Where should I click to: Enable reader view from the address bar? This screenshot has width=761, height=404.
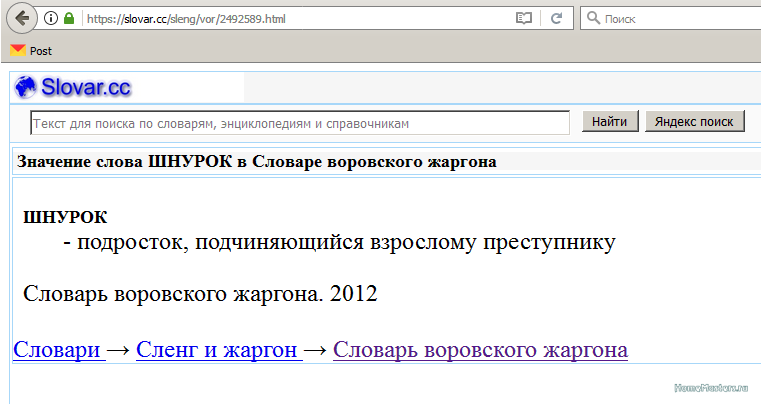524,18
